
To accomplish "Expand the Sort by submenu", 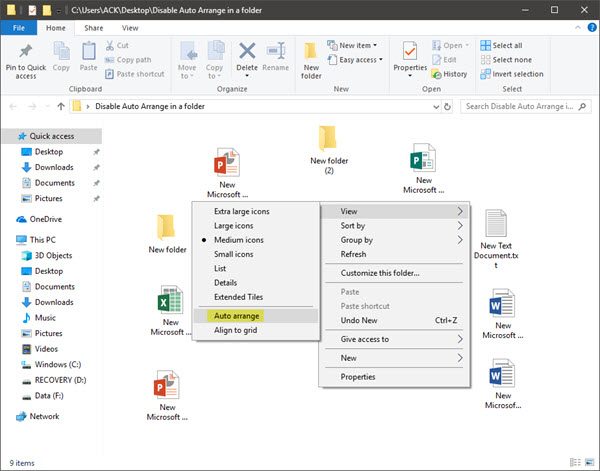I will coord(394,226).
